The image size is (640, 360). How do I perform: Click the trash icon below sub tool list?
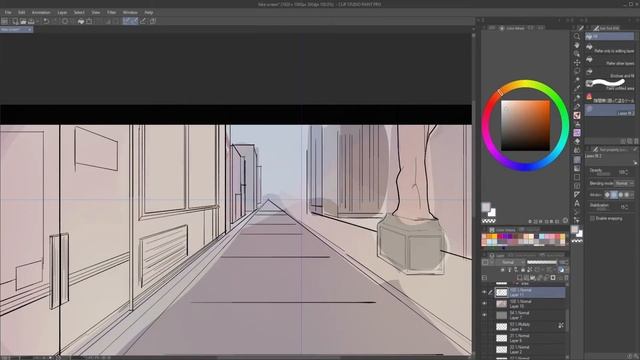coord(636,141)
